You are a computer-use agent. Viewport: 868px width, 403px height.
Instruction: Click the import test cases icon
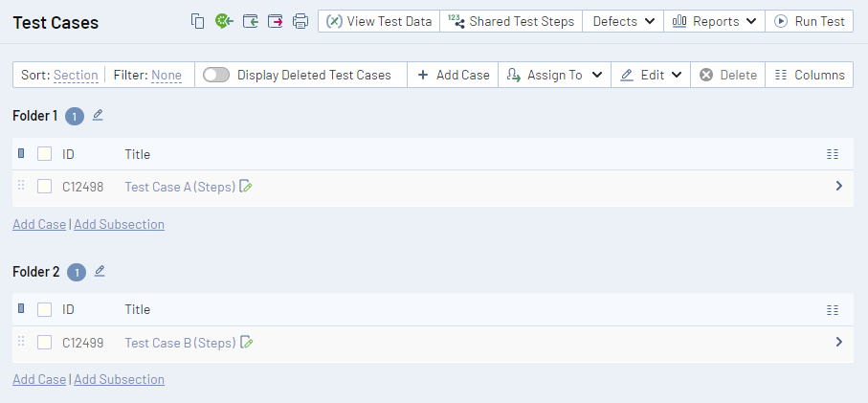(250, 21)
